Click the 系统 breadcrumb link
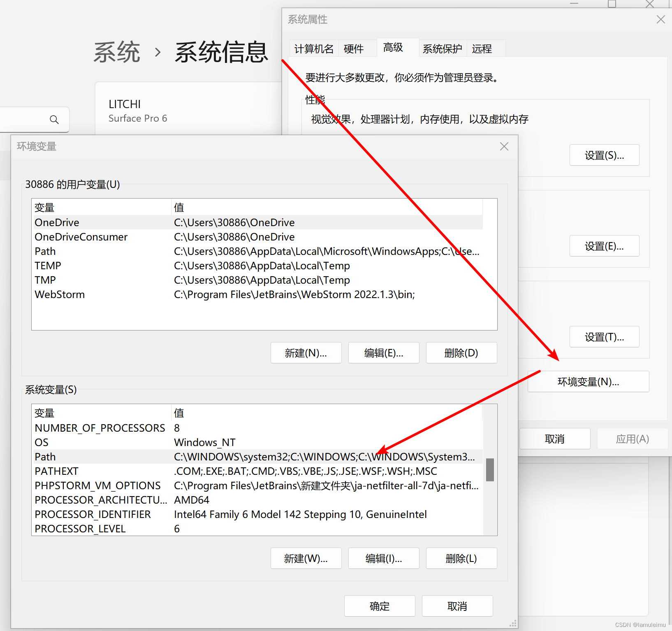Viewport: 672px width, 631px height. click(117, 52)
